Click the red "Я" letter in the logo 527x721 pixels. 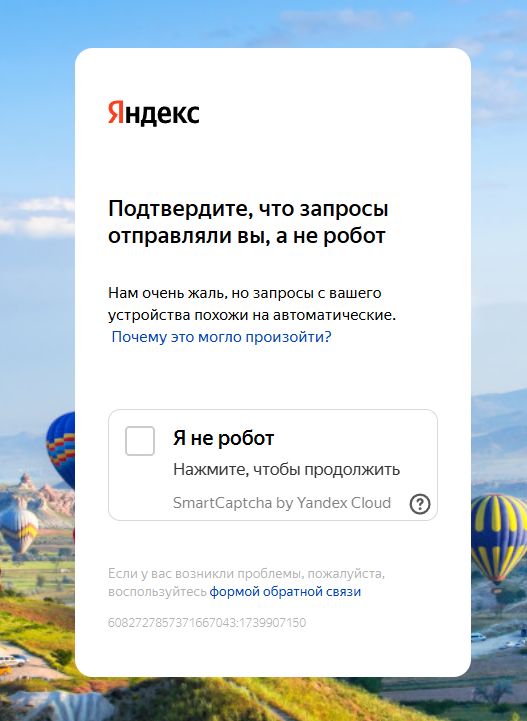tap(116, 113)
